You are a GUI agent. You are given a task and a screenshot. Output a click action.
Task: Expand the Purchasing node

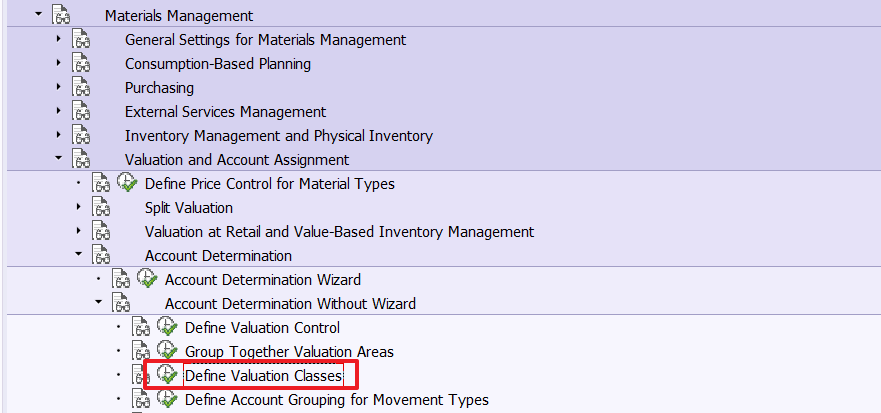pyautogui.click(x=58, y=88)
